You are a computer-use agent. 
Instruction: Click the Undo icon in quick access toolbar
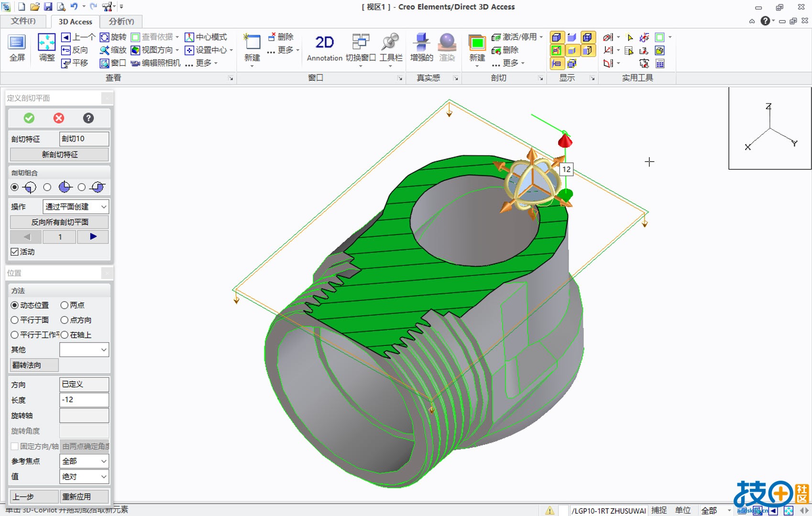tap(74, 7)
